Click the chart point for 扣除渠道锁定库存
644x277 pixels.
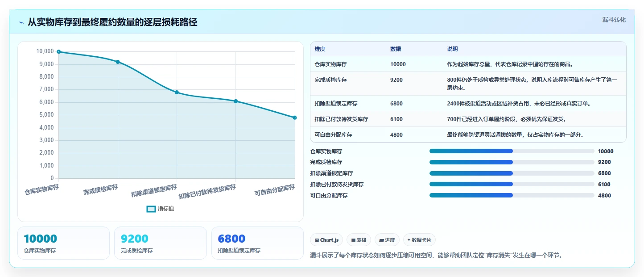point(177,92)
